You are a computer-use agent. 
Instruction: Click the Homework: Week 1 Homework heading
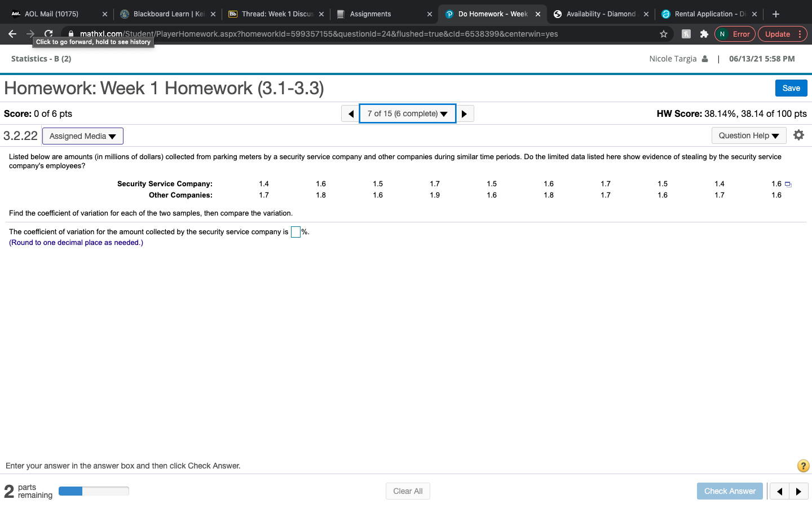[x=164, y=88]
